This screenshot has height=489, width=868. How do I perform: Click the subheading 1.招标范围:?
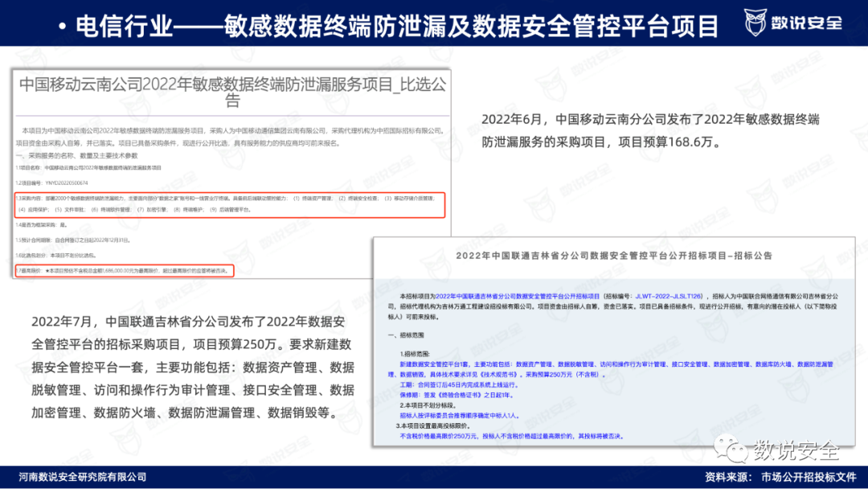[x=415, y=354]
